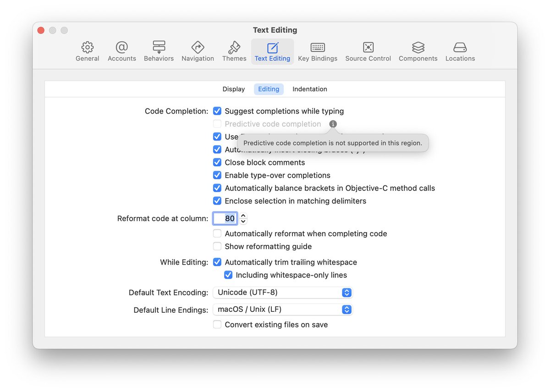Select the Indentation tab
The height and width of the screenshot is (392, 550).
click(x=309, y=89)
